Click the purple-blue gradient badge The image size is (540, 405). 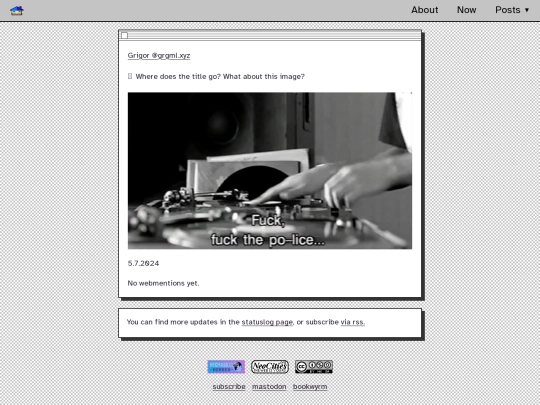(226, 367)
